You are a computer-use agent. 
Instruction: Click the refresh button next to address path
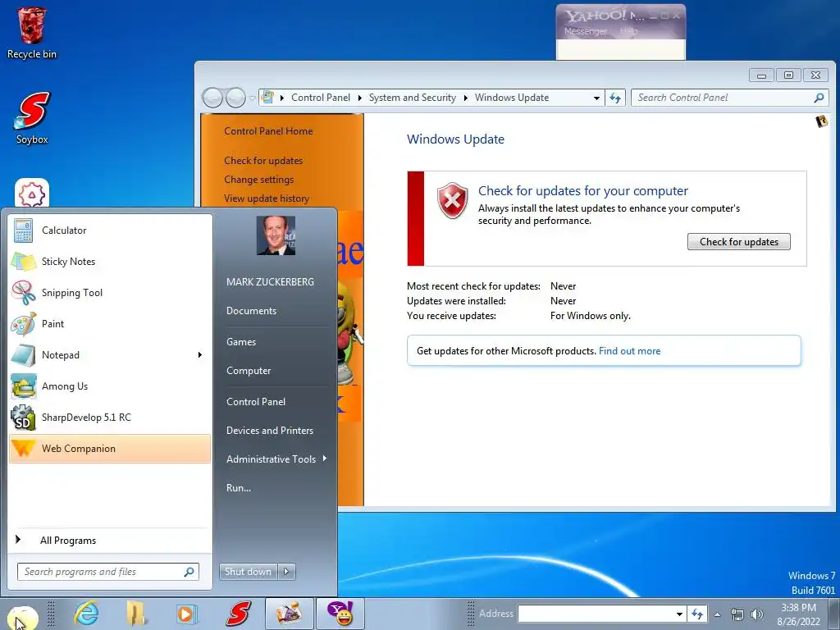click(x=615, y=98)
